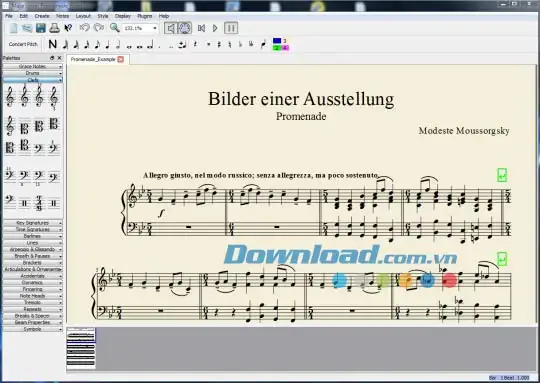The height and width of the screenshot is (383, 540).
Task: Close the Promenade_Example score tab
Action: tap(121, 59)
